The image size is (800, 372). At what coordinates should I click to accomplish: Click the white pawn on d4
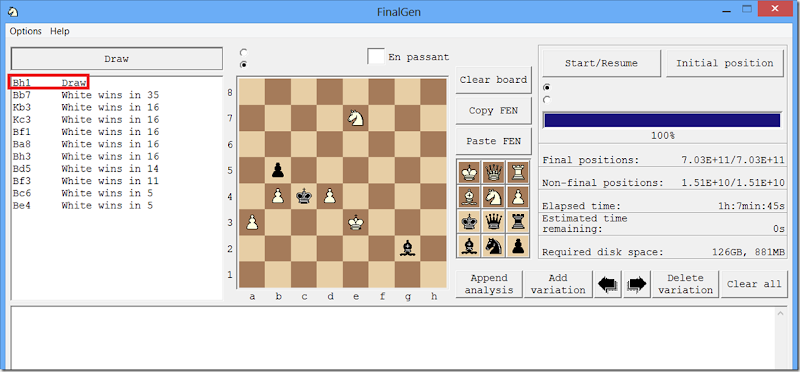coord(330,196)
